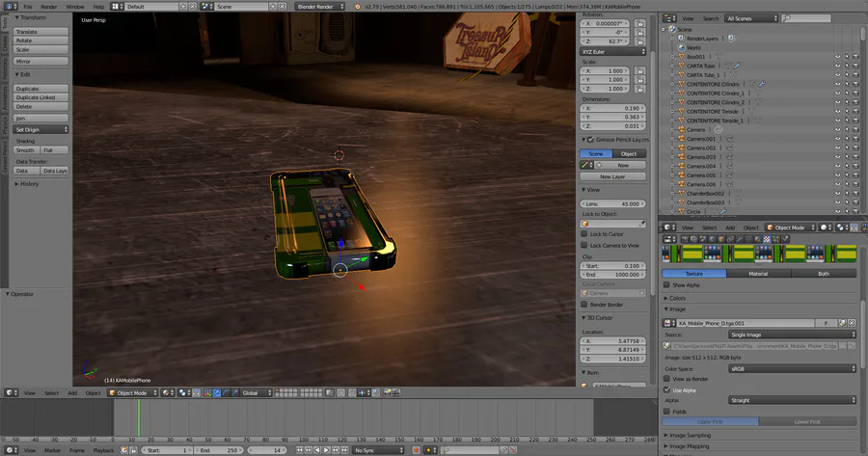Open the Straight alpha dropdown
This screenshot has height=456, width=868.
[x=792, y=400]
